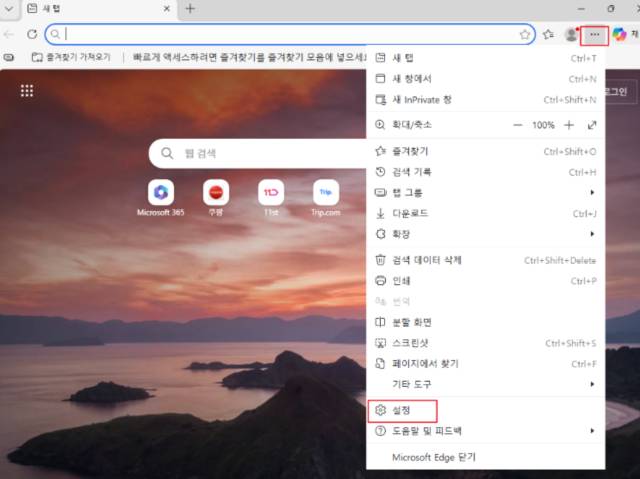Enter full screen via zoom row arrow icon
The height and width of the screenshot is (479, 640).
tap(592, 125)
